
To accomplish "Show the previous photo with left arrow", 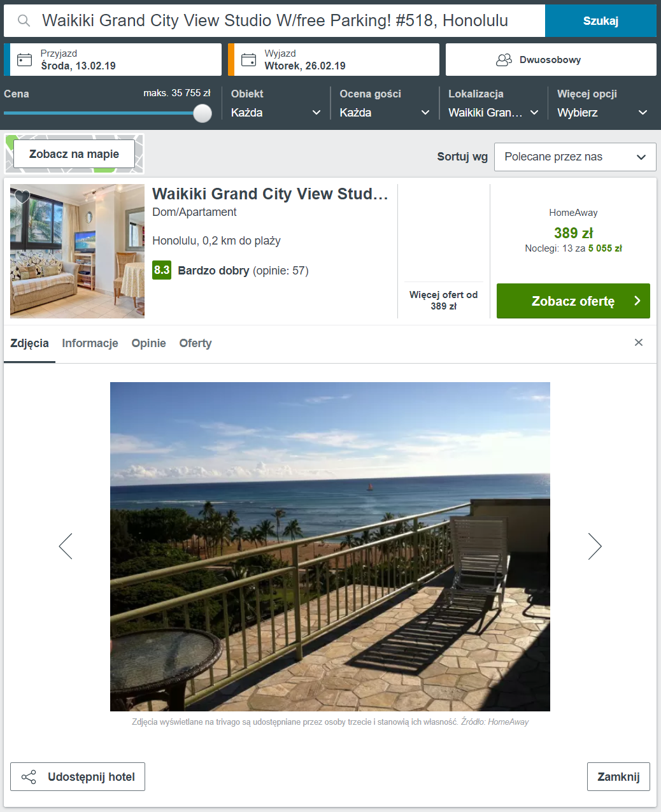I will (66, 546).
